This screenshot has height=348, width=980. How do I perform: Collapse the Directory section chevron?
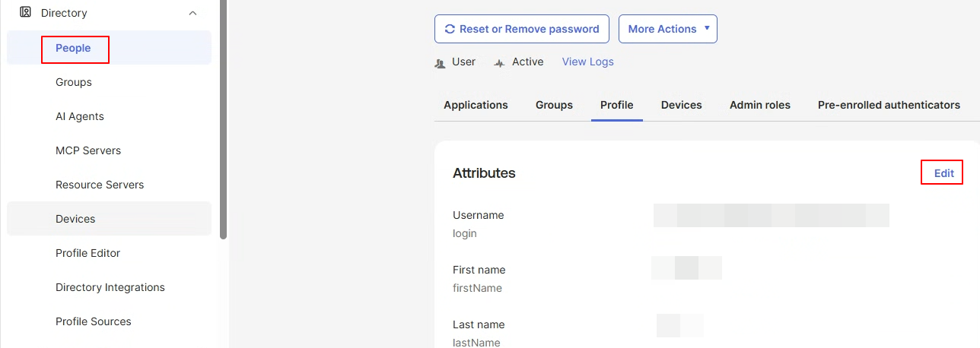192,13
